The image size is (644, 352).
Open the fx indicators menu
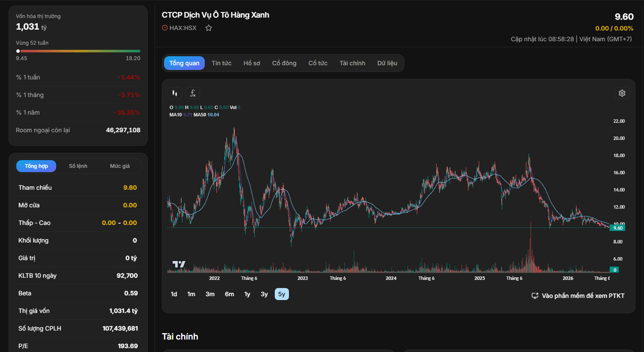(193, 93)
